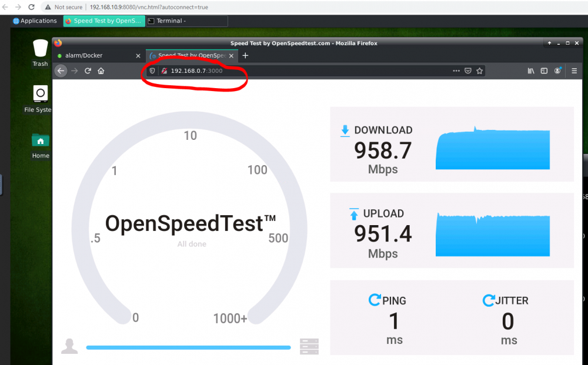Open the Trash desktop icon
Image resolution: width=588 pixels, height=365 pixels.
click(40, 53)
